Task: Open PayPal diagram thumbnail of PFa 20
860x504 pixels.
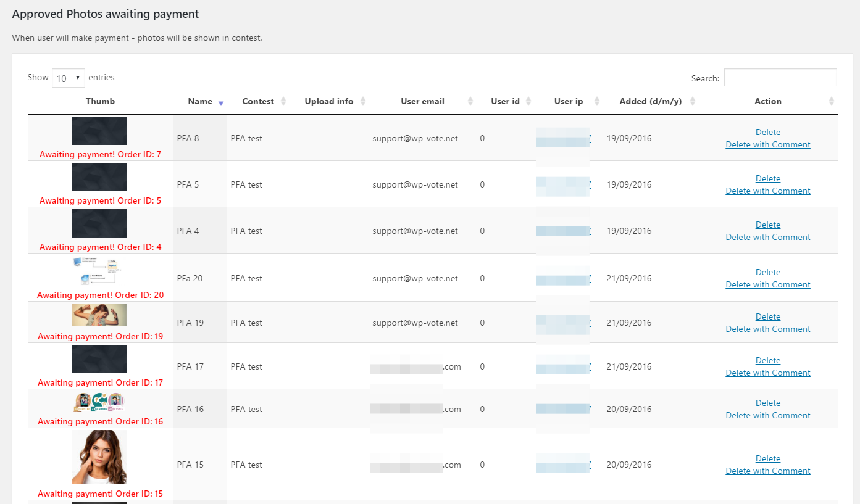Action: pos(99,271)
